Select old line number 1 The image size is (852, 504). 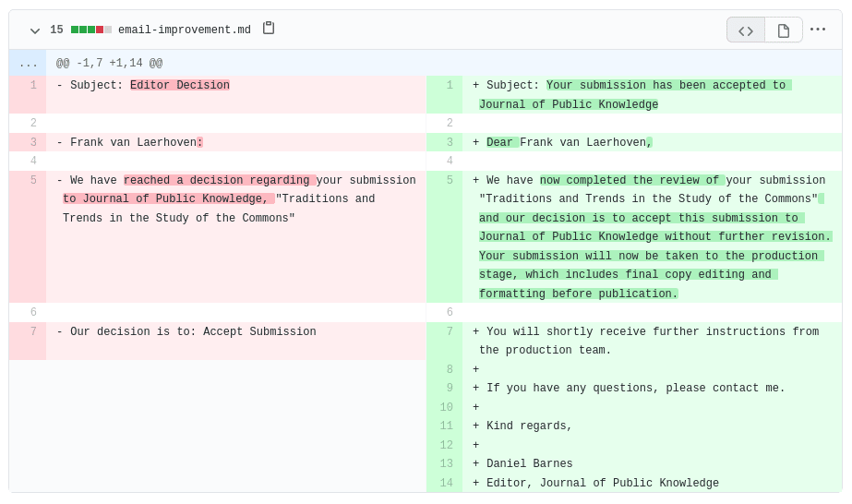point(33,86)
